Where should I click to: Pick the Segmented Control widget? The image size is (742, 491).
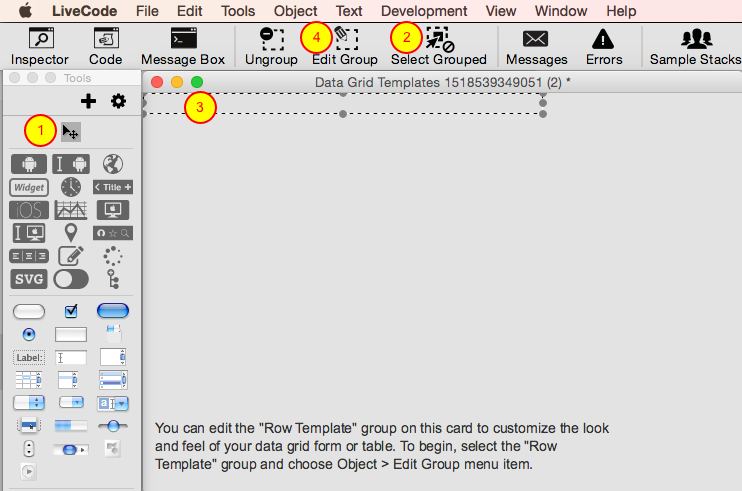pyautogui.click(x=29, y=256)
